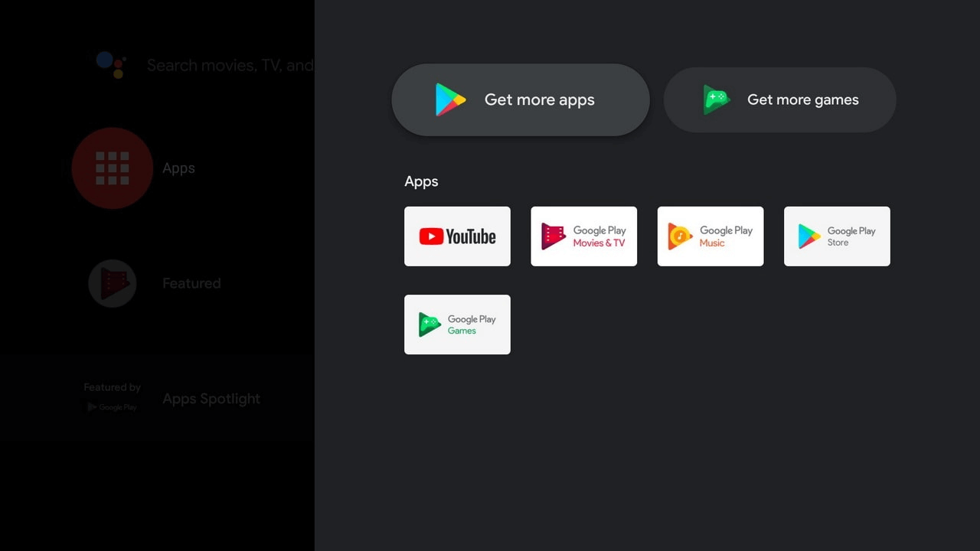The width and height of the screenshot is (980, 551).
Task: Select the Get more games button
Action: pos(779,99)
